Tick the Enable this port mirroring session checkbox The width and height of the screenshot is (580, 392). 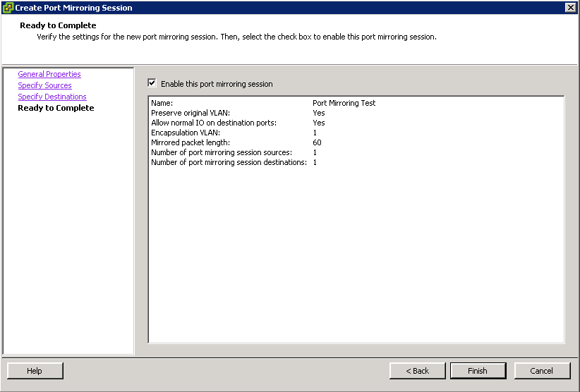point(152,82)
